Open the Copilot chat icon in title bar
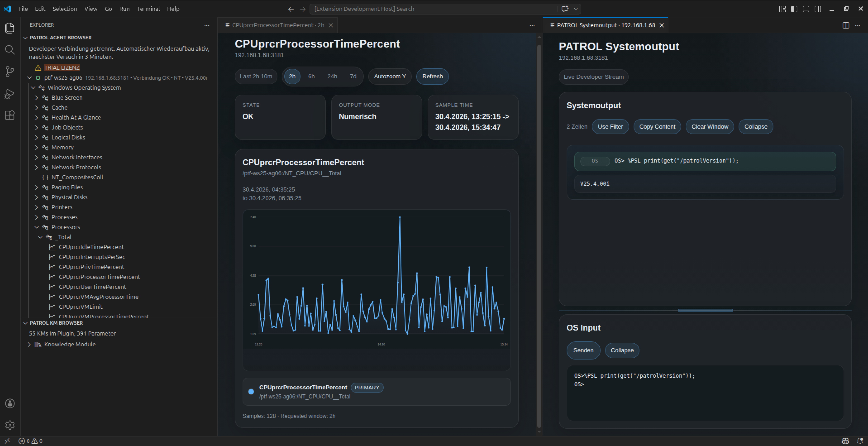868x446 pixels. coord(565,9)
